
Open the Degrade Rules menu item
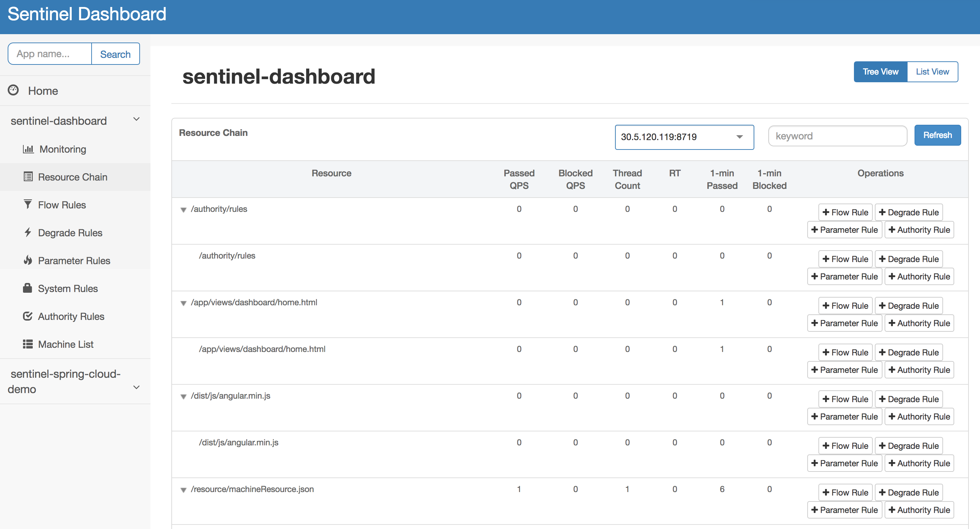point(75,232)
